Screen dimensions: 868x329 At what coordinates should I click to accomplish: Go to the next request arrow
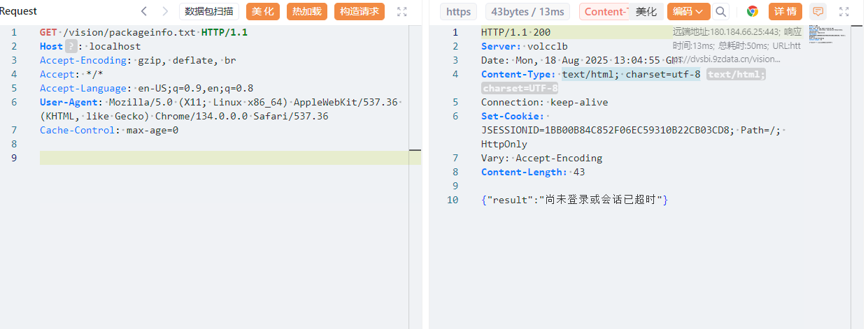tap(165, 11)
